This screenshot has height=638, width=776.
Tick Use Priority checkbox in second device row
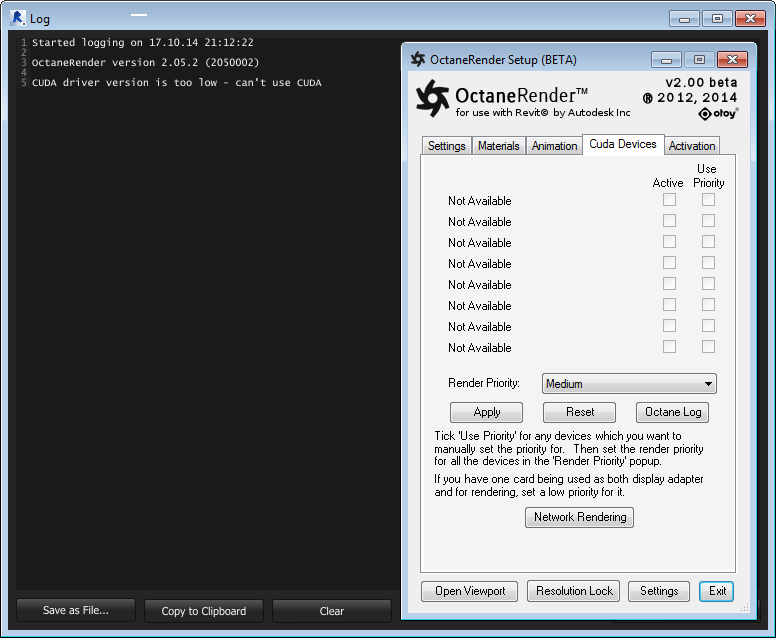(708, 220)
